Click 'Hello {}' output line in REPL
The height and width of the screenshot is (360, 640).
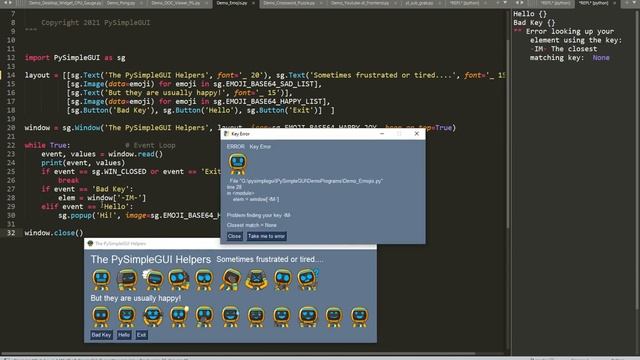coord(530,14)
